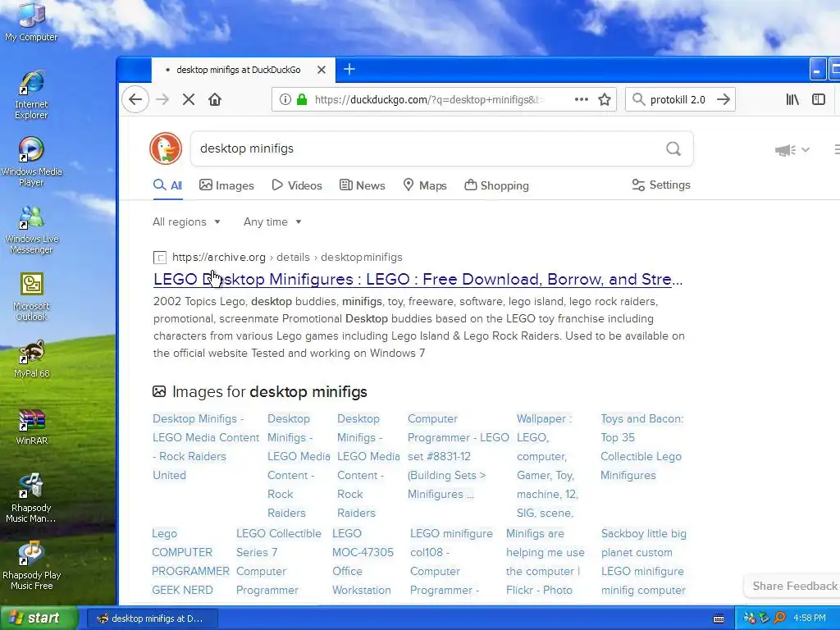Screen dimensions: 840x630
Task: Expand Any time filter dropdown
Action: click(x=272, y=221)
